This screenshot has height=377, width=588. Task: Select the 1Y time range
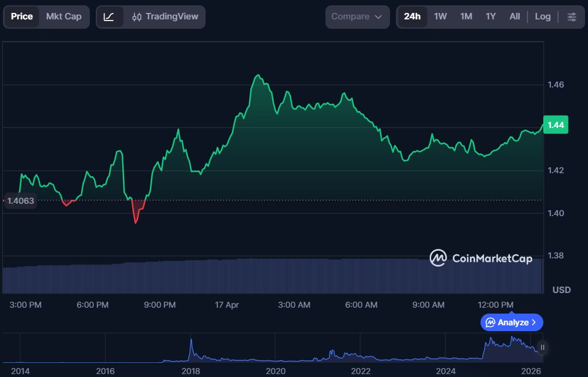coord(490,16)
